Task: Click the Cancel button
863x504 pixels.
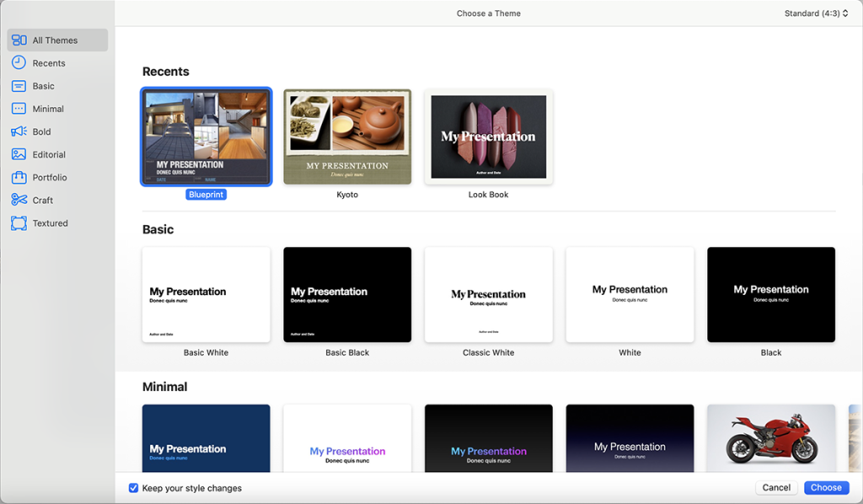Action: click(x=776, y=487)
